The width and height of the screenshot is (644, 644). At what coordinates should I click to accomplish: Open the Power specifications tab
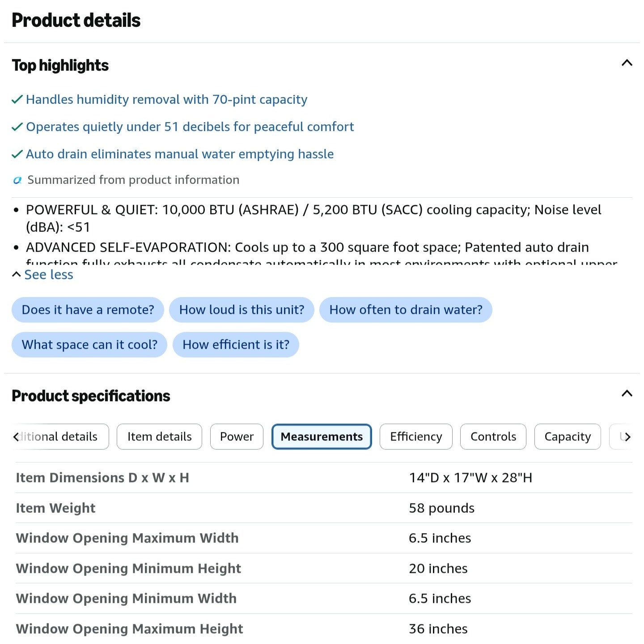click(237, 436)
